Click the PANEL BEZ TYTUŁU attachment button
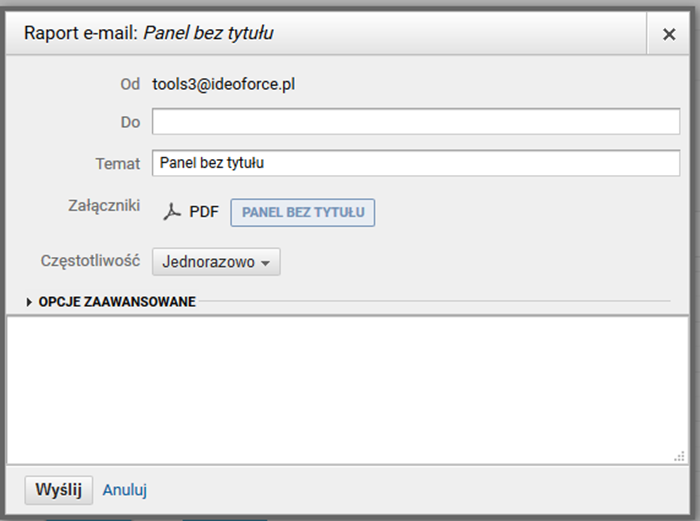 click(x=303, y=212)
